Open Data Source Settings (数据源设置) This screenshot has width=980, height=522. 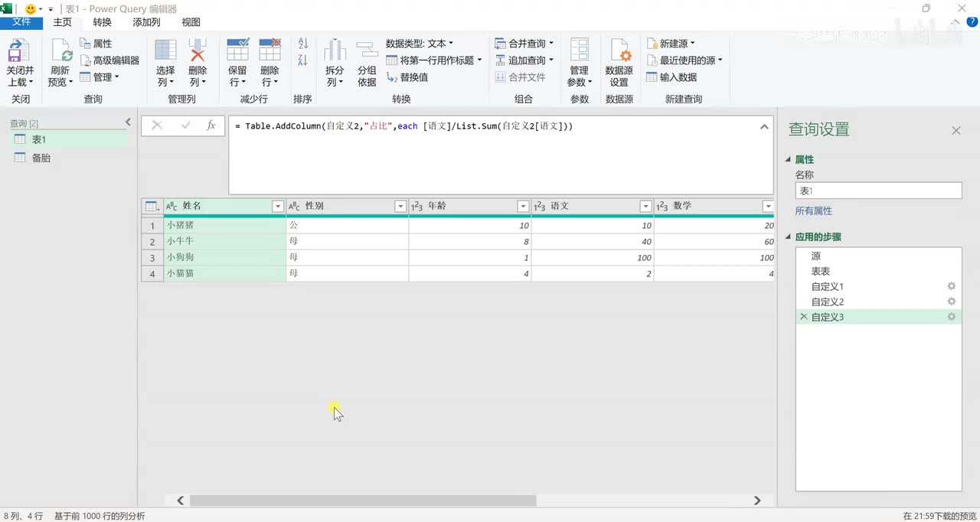(x=619, y=63)
